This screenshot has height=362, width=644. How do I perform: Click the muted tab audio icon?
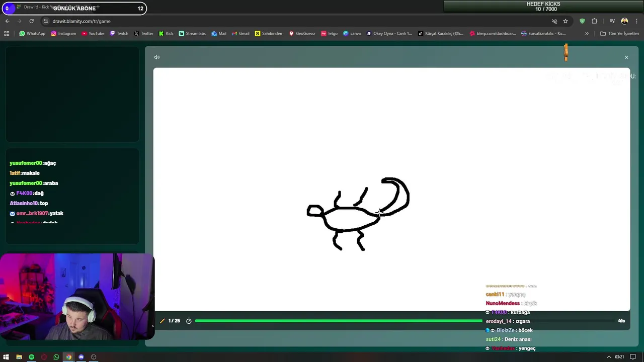click(x=554, y=21)
